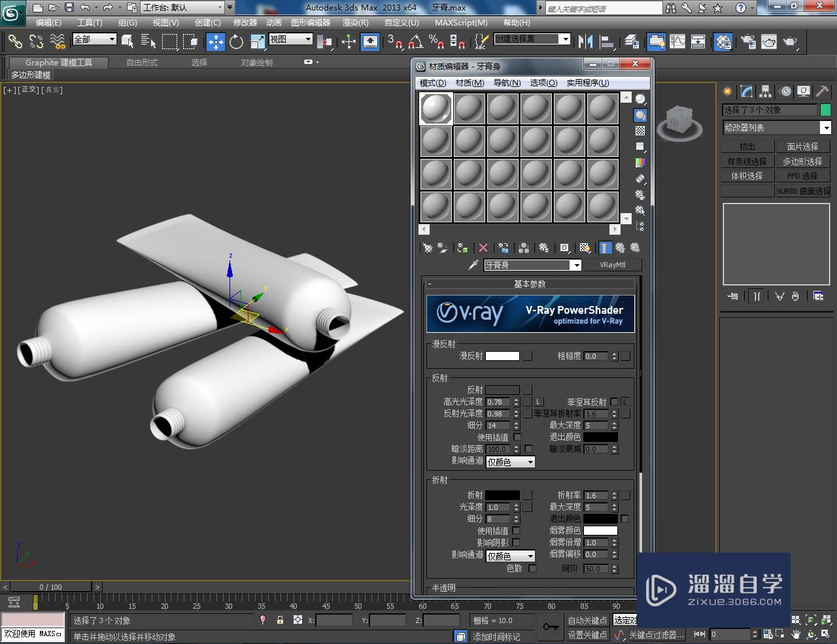The height and width of the screenshot is (644, 837).
Task: Open the 修改器列表 dropdown
Action: tap(776, 128)
